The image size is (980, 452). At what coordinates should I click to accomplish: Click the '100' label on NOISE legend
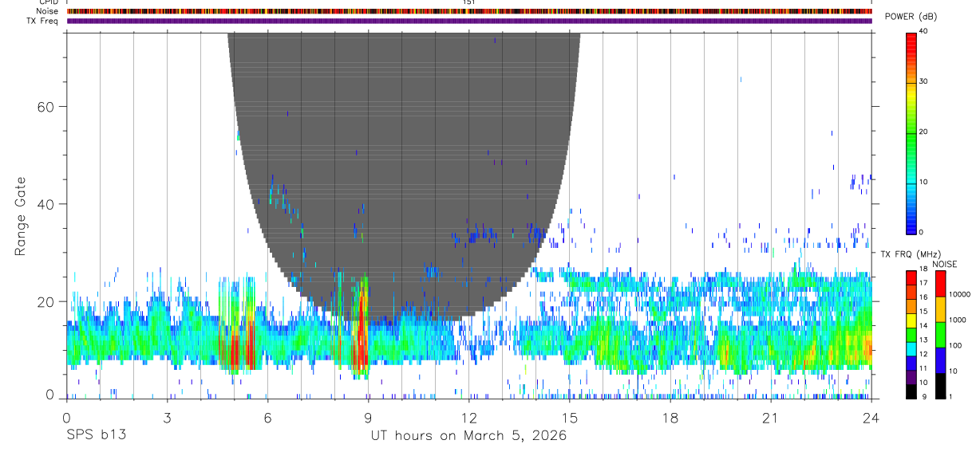[955, 348]
